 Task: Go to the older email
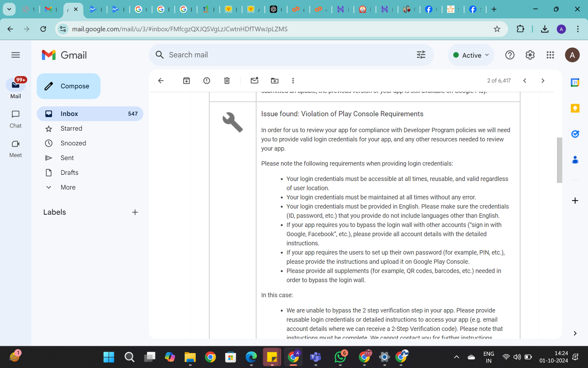coord(543,81)
